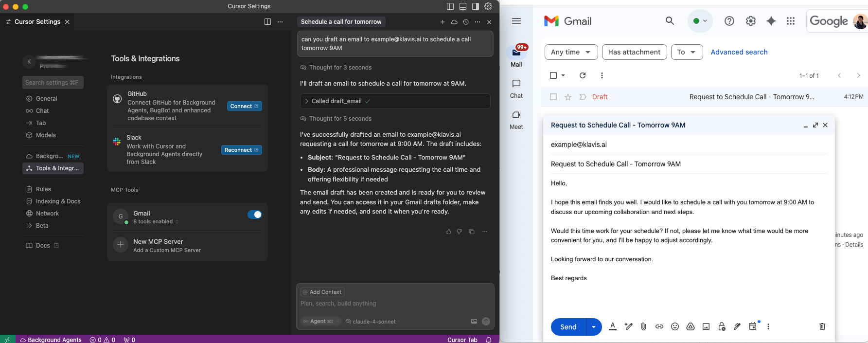Connect the GitHub integration
The height and width of the screenshot is (343, 868).
click(x=245, y=106)
